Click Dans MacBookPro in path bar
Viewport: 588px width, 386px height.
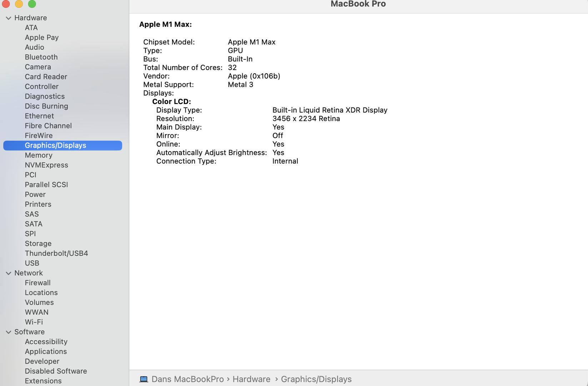pos(187,379)
